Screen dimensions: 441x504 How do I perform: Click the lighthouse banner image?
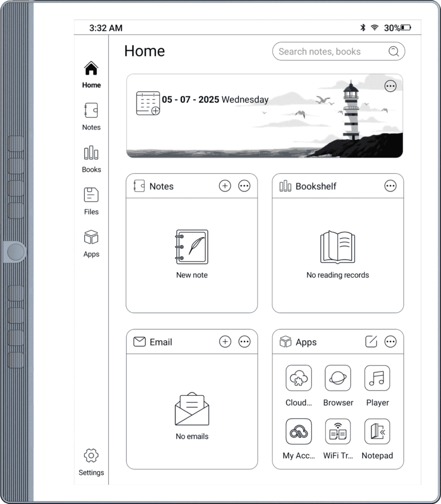(x=265, y=116)
